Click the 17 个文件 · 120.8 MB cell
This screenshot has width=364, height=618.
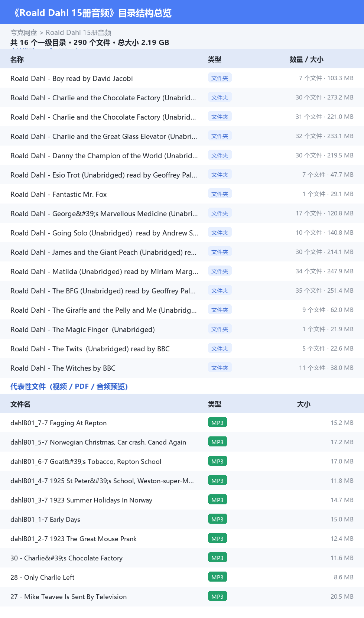coord(325,213)
